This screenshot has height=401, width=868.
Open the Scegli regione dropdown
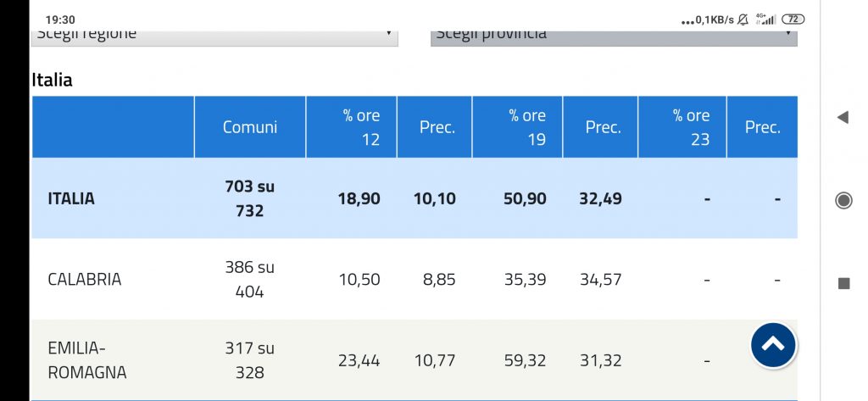(x=214, y=36)
